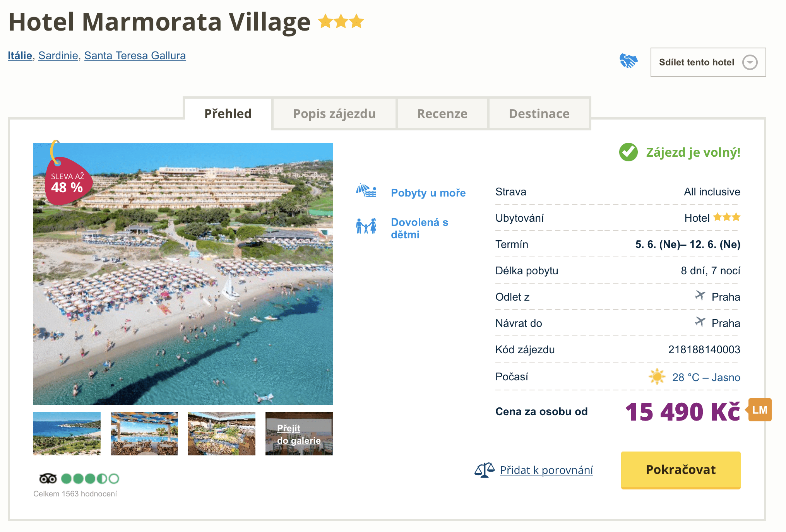
Task: Follow the 'Přidat k porovnání' link
Action: point(546,470)
